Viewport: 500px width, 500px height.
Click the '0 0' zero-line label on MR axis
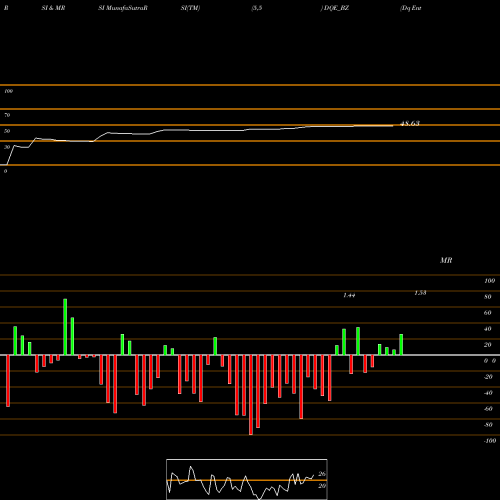pos(490,361)
